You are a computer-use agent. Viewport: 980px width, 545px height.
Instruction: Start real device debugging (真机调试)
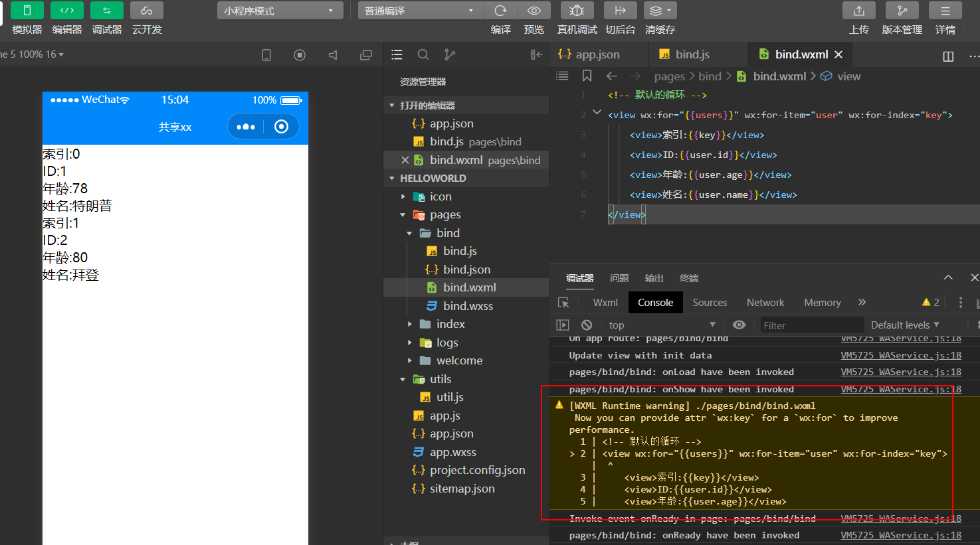pyautogui.click(x=577, y=11)
